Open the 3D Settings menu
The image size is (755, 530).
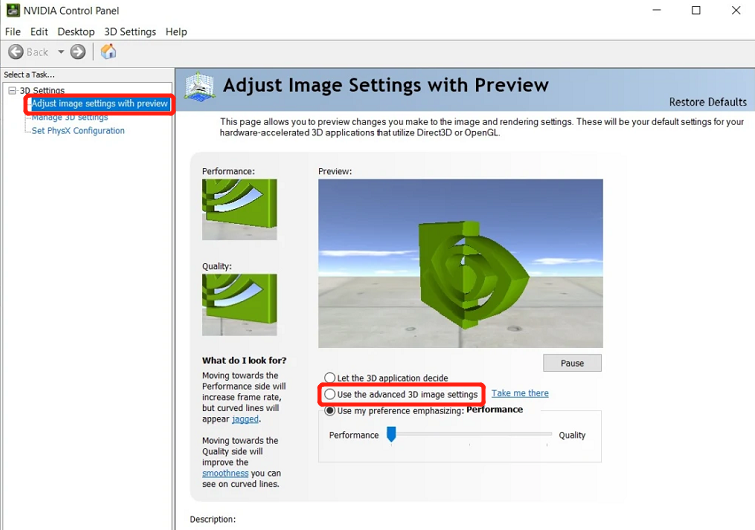130,32
